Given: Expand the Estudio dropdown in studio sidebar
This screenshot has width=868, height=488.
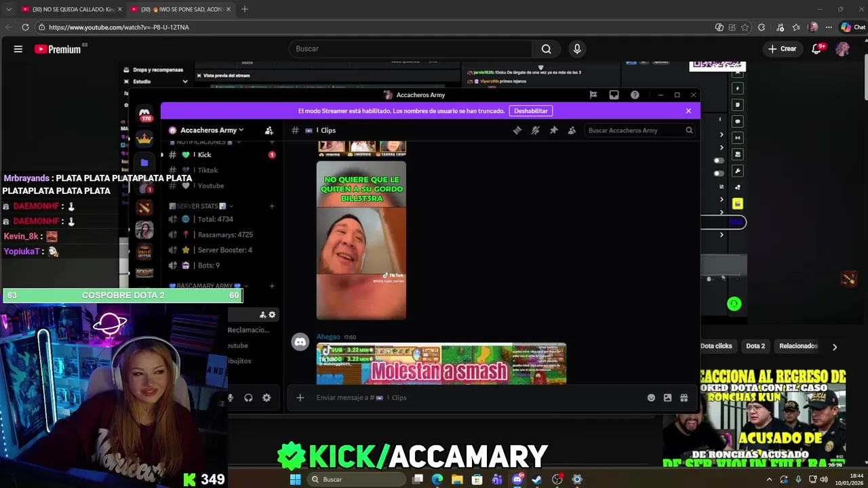Looking at the screenshot, I should (x=184, y=81).
